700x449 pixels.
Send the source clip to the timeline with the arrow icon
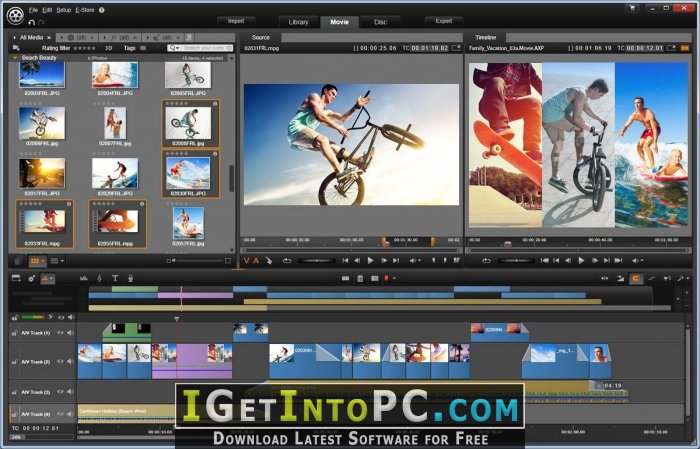click(x=269, y=260)
